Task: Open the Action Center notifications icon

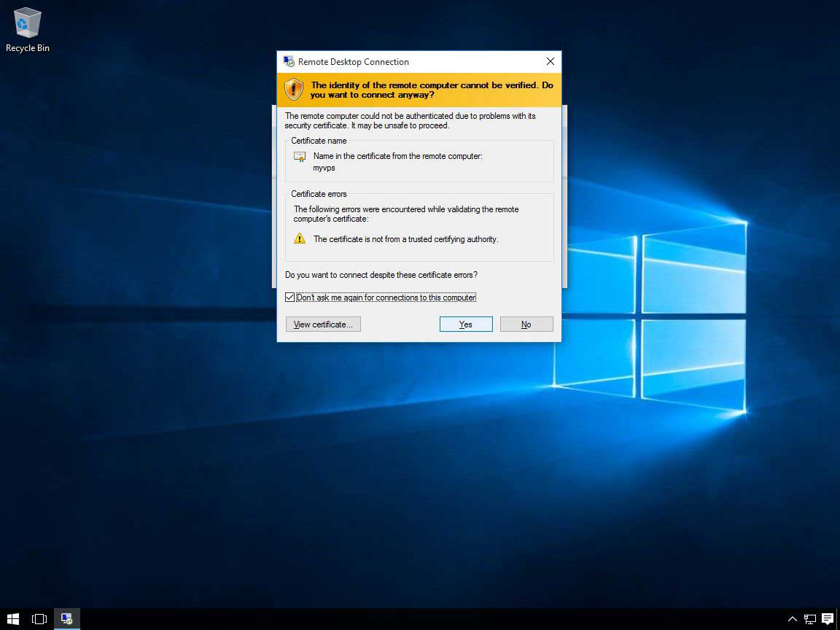Action: [x=827, y=619]
